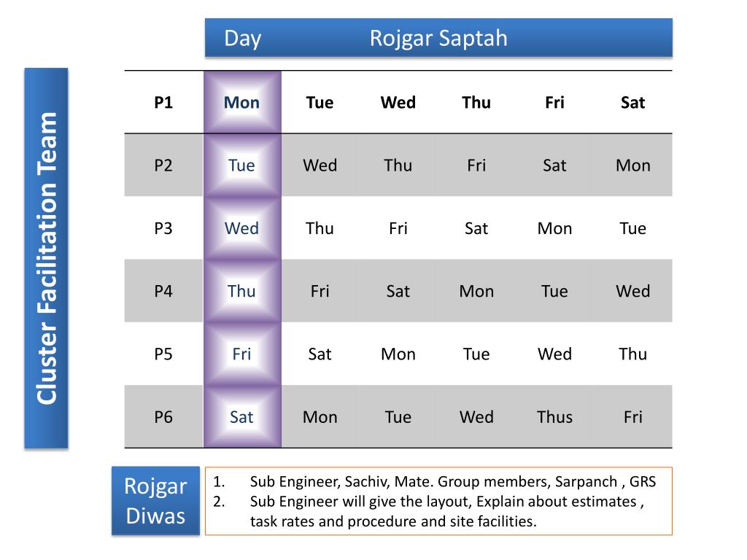Select the P6 row label

coord(163,416)
